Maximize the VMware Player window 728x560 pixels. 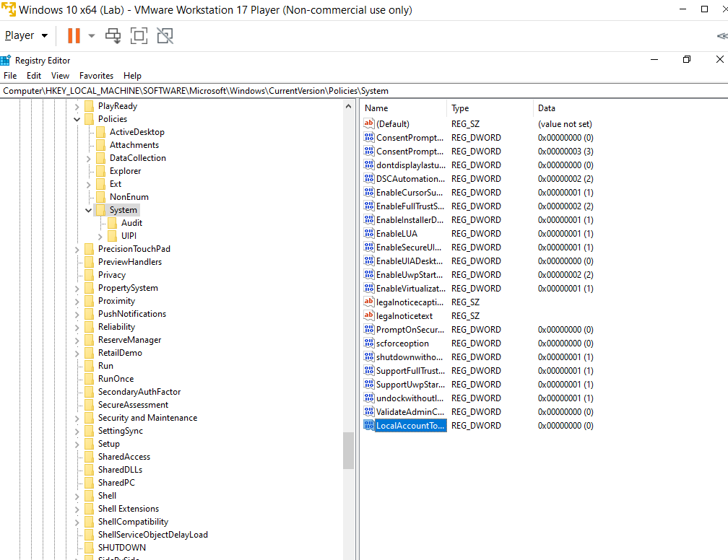point(704,9)
